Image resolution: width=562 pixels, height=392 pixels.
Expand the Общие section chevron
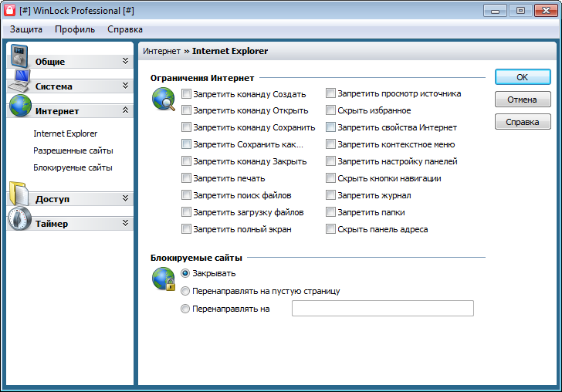click(125, 60)
